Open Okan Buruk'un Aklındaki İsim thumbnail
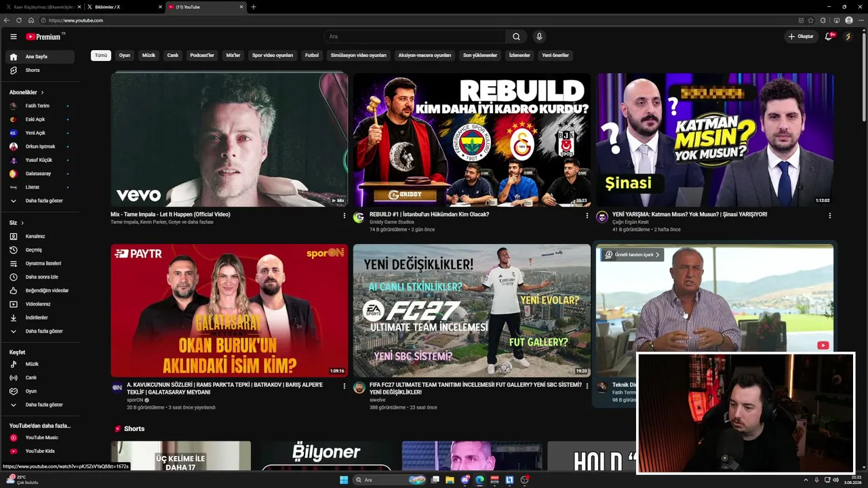The height and width of the screenshot is (488, 868). pos(229,310)
